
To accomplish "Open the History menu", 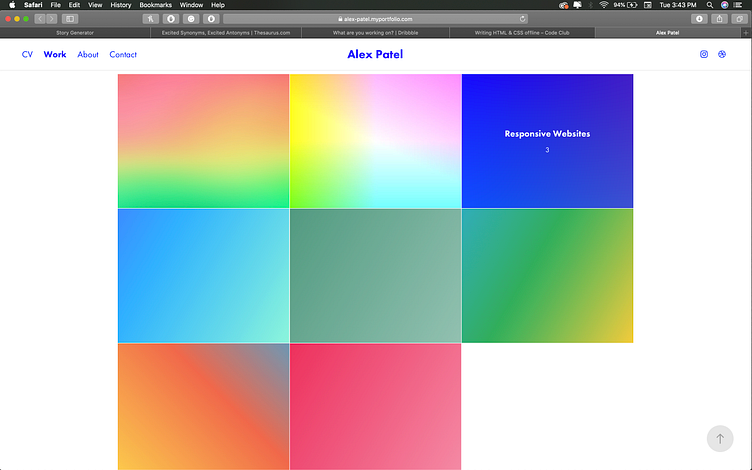I will coord(121,5).
